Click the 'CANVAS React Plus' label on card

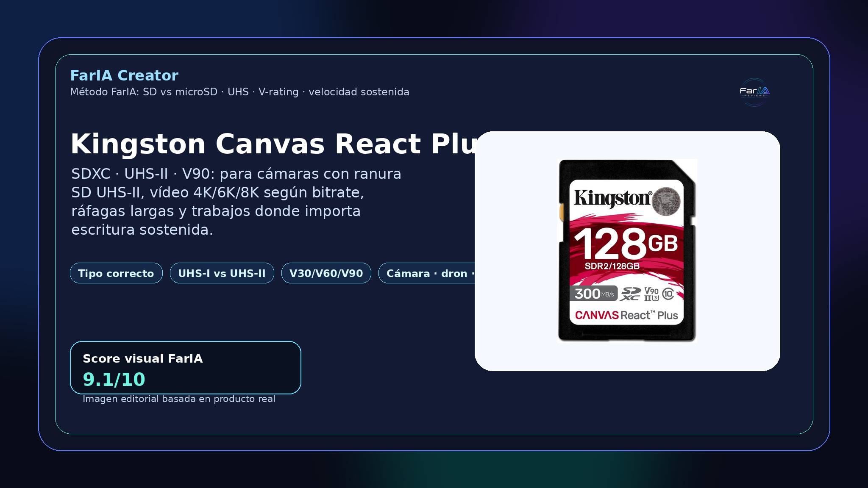pyautogui.click(x=626, y=315)
